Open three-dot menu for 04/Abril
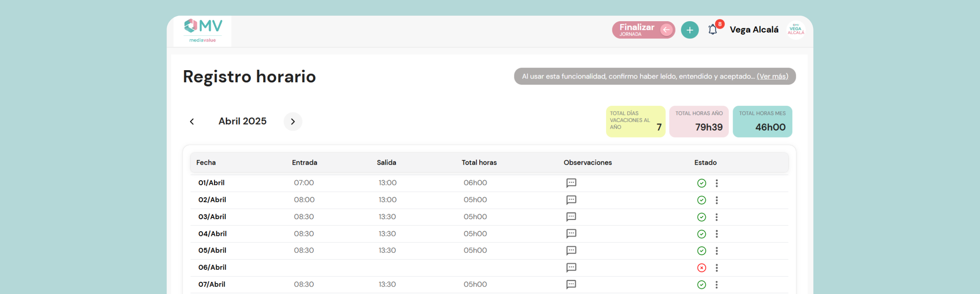980x294 pixels. point(717,234)
